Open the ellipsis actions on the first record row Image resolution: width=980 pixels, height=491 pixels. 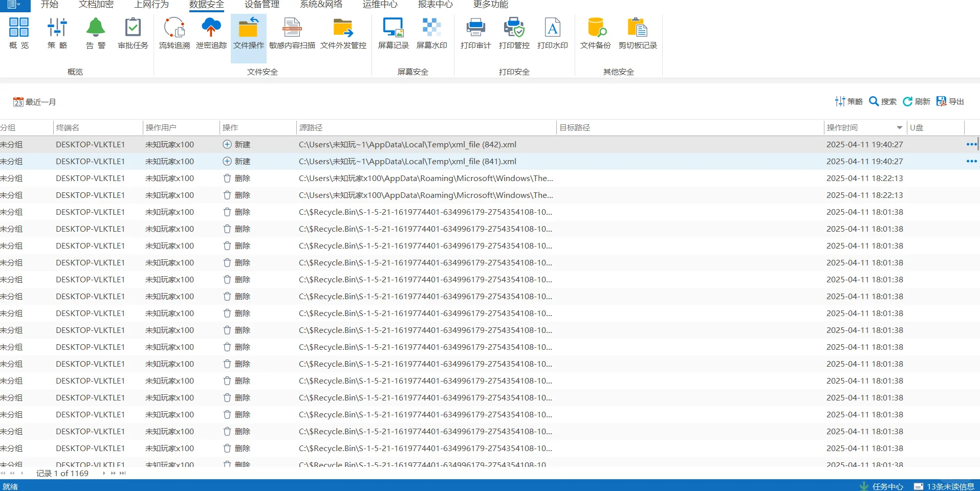[971, 144]
